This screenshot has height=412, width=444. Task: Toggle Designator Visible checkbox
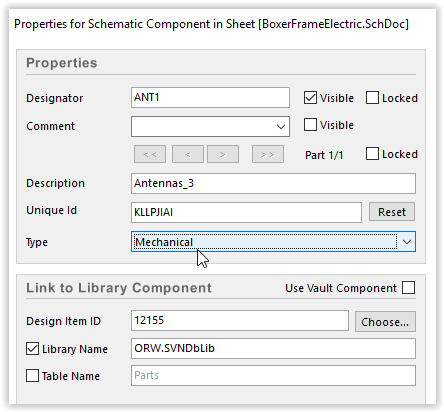(x=310, y=98)
